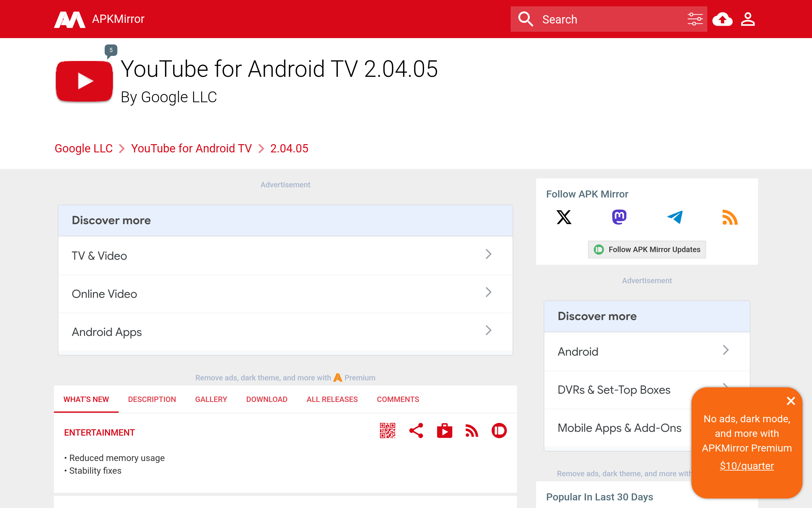Click the search magnifier icon
This screenshot has width=812, height=508.
click(526, 19)
